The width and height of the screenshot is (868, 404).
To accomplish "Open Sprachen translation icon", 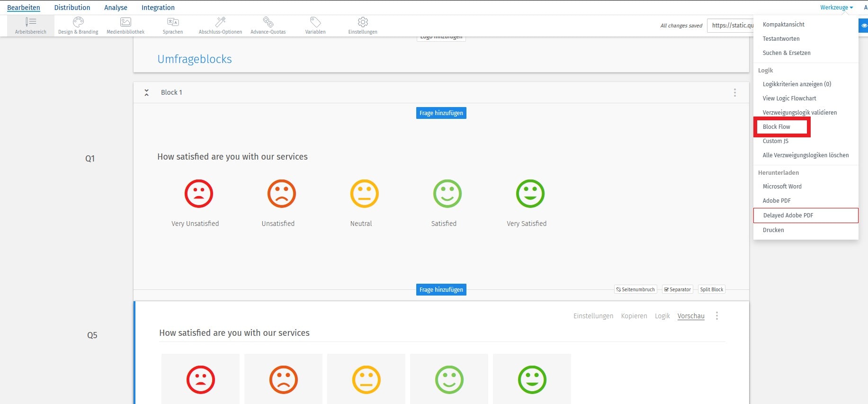I will pos(173,22).
